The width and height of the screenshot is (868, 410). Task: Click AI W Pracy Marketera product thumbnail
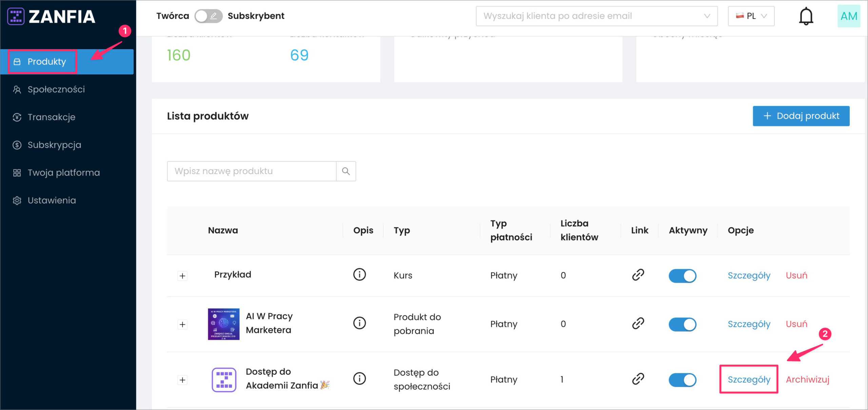(x=223, y=324)
